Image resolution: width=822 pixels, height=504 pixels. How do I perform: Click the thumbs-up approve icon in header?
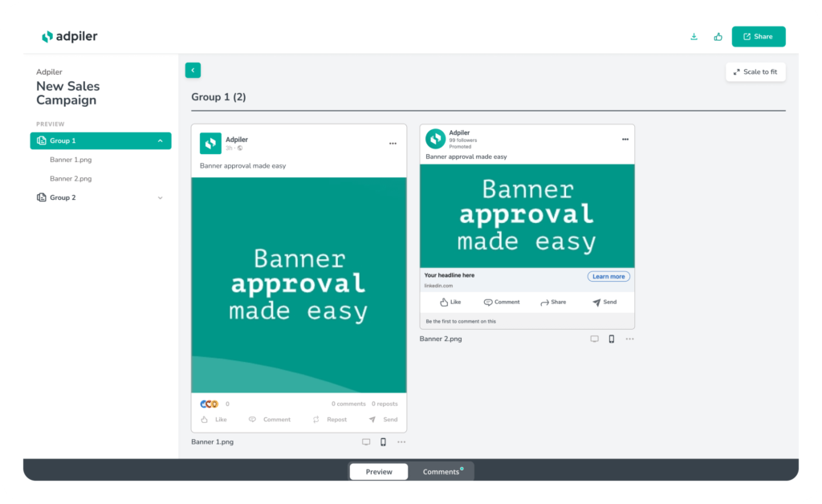[x=718, y=37]
